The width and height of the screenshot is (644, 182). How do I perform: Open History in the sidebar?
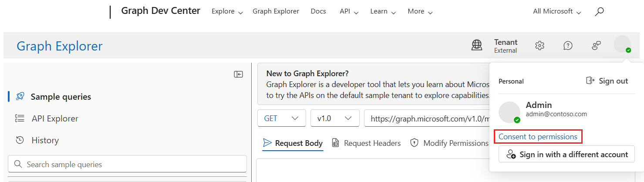tap(45, 140)
